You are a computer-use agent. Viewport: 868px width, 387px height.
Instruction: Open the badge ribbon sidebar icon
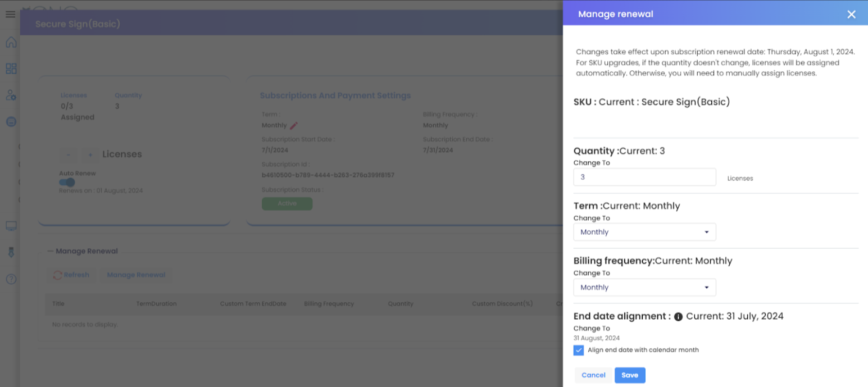pos(11,252)
